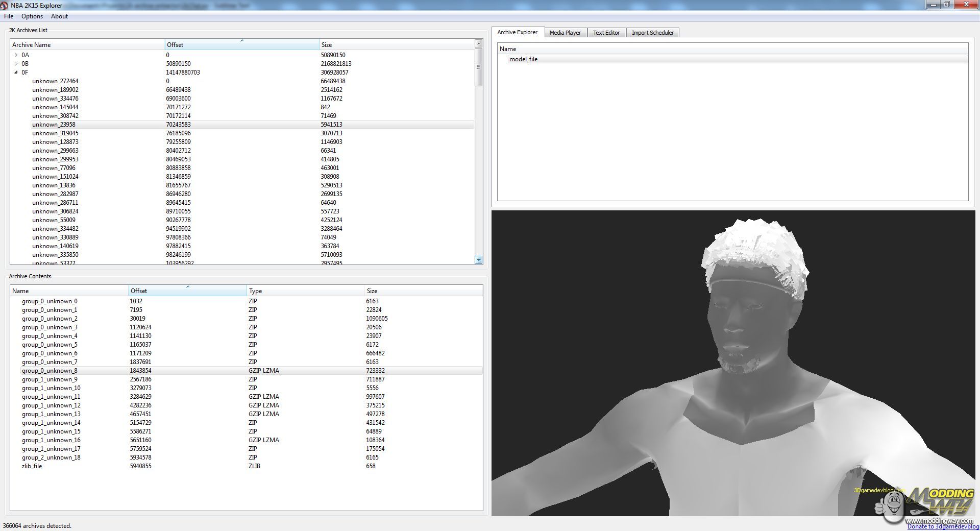Open the About menu
Viewport: 980px width, 531px height.
(x=59, y=16)
